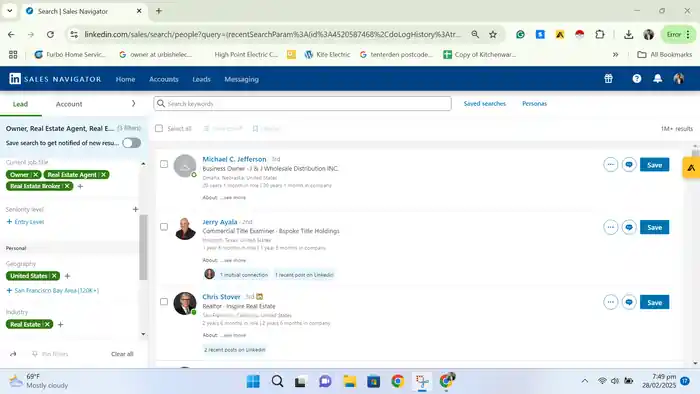
Task: Save Chris Stover as lead
Action: [x=654, y=302]
